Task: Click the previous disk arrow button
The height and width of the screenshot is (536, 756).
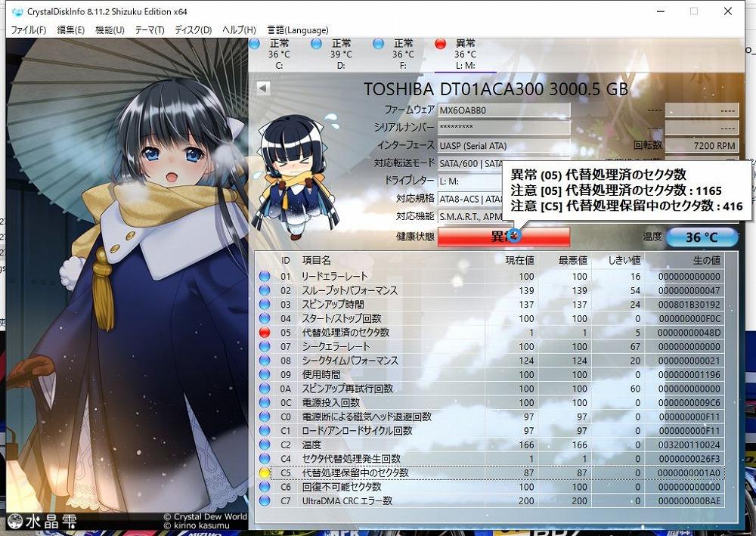Action: [x=263, y=88]
